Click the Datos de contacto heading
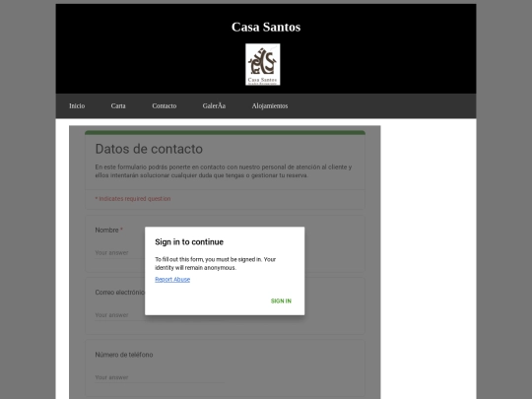The height and width of the screenshot is (399, 532). click(149, 149)
